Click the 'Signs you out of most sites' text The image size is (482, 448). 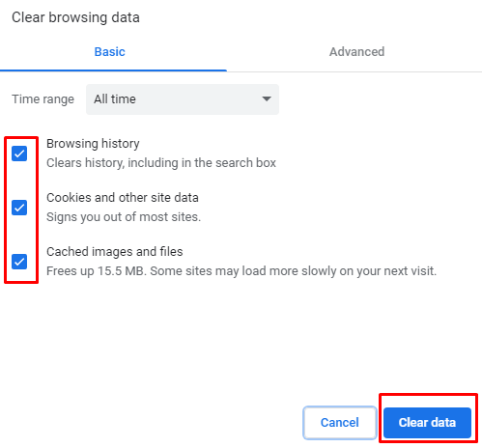[124, 217]
